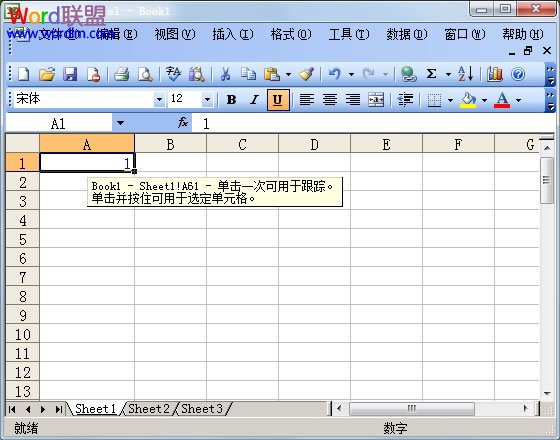Click the AutoSum sigma icon

click(431, 74)
